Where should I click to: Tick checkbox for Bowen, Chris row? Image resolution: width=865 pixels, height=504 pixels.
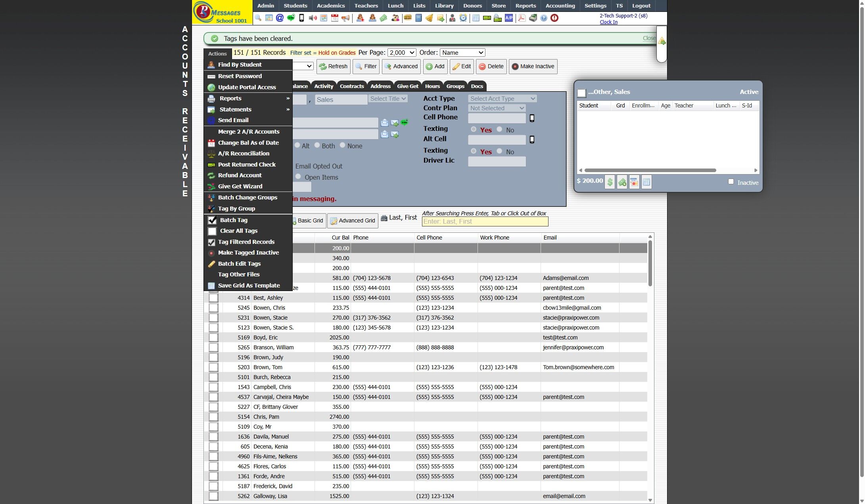213,308
